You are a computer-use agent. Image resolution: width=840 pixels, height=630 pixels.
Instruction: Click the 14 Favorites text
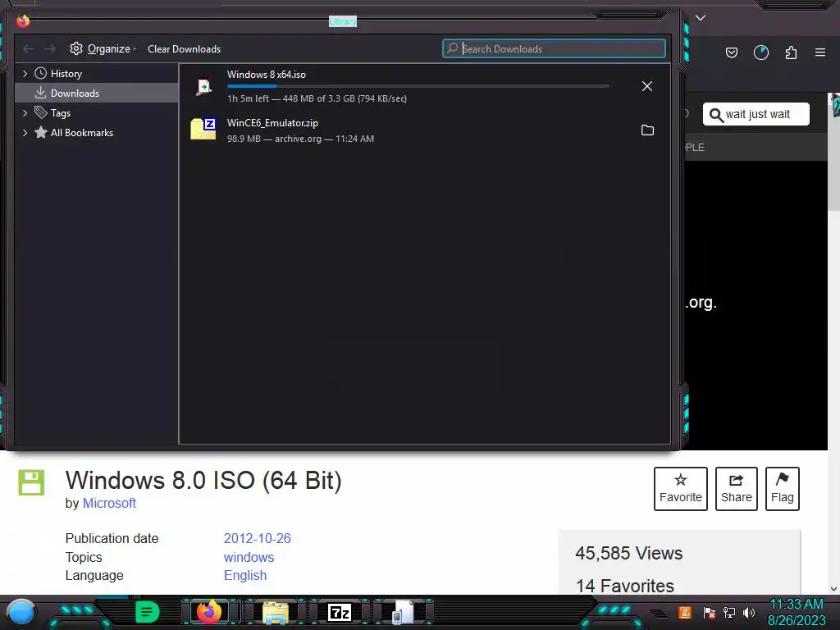(624, 586)
